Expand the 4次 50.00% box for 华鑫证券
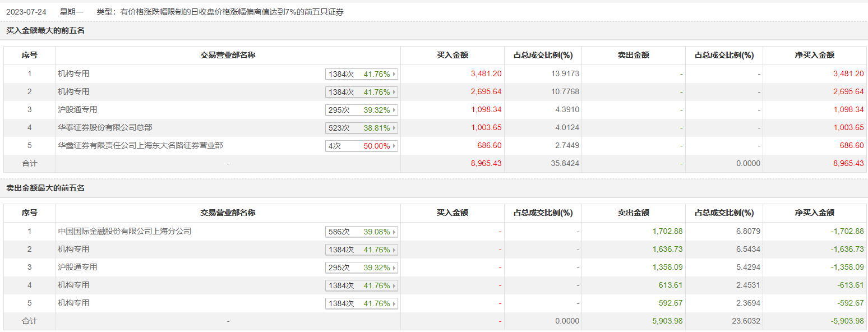868x332 pixels. 361,146
